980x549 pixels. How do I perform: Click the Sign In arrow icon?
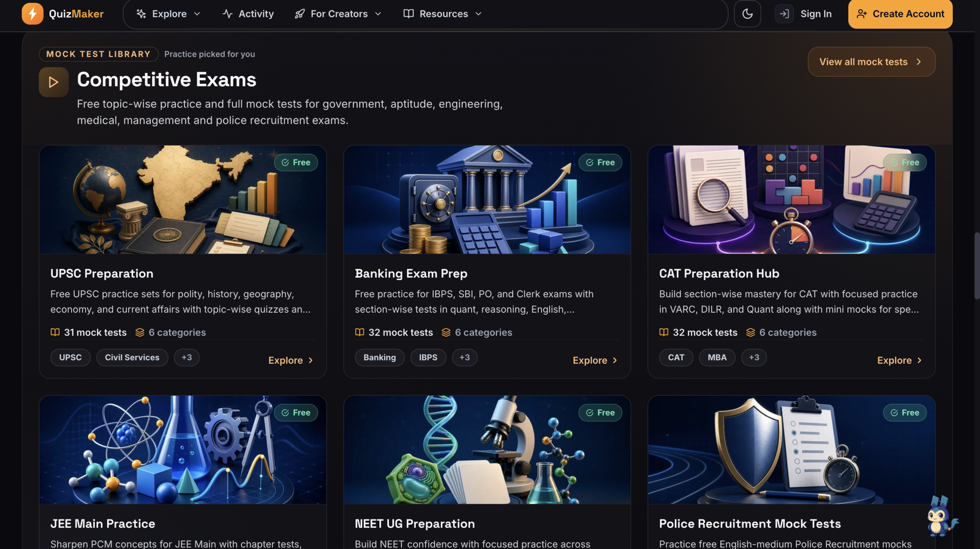coord(784,13)
